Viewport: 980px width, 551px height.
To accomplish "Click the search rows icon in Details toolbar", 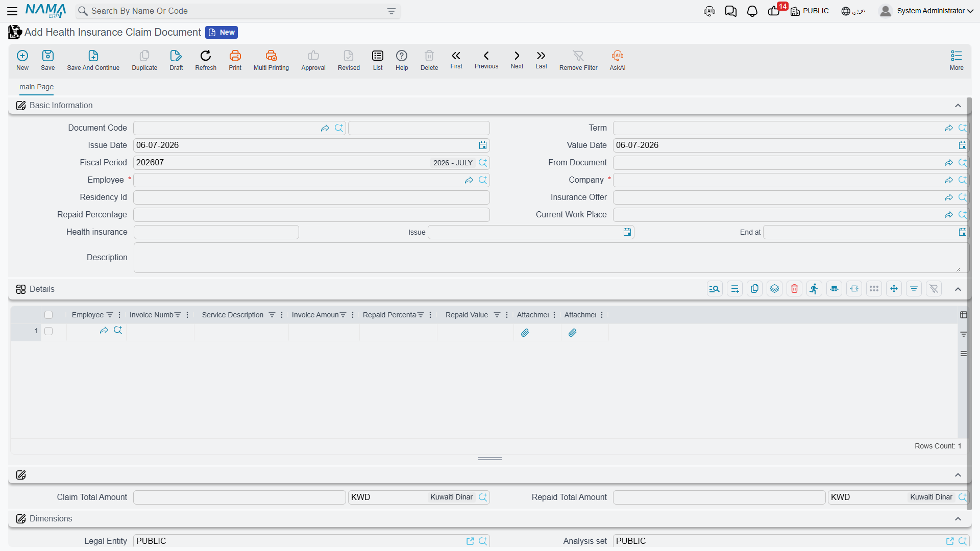I will (715, 289).
